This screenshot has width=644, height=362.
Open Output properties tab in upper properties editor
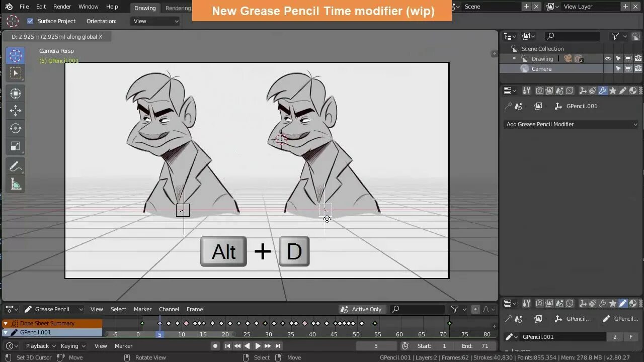(549, 90)
